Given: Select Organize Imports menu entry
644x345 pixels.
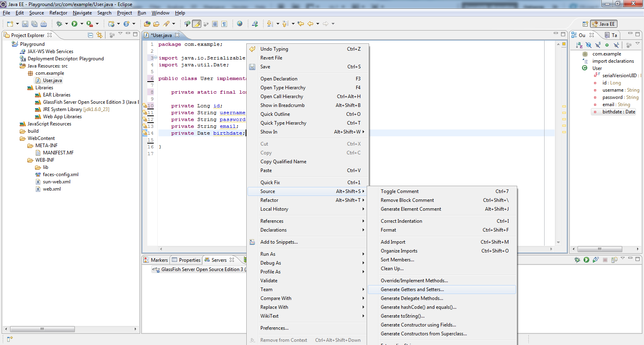Looking at the screenshot, I should (x=442, y=251).
